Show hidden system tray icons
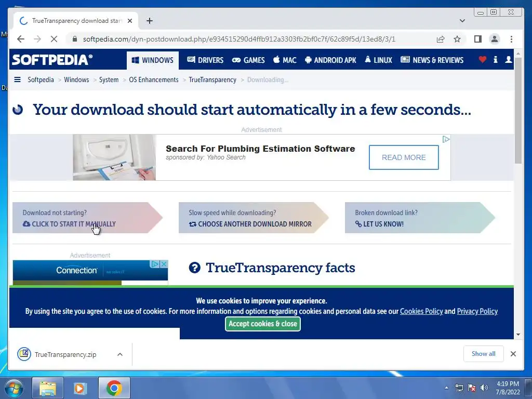Screen dimensions: 532x399 (446, 388)
